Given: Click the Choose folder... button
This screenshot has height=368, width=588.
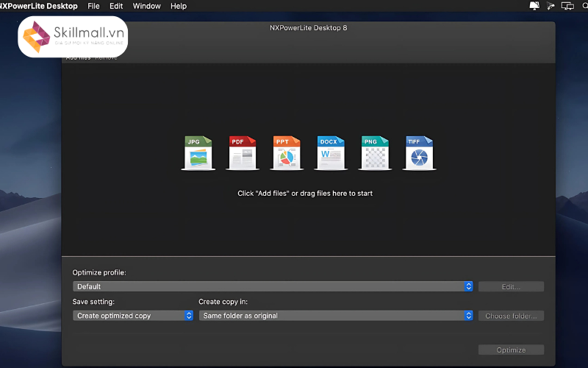Looking at the screenshot, I should pos(511,316).
